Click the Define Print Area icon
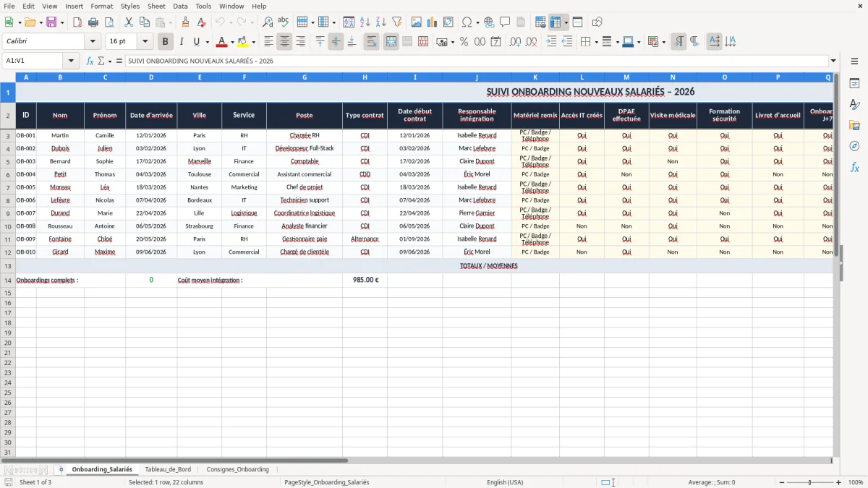Viewport: 868px width, 488px height. 540,22
